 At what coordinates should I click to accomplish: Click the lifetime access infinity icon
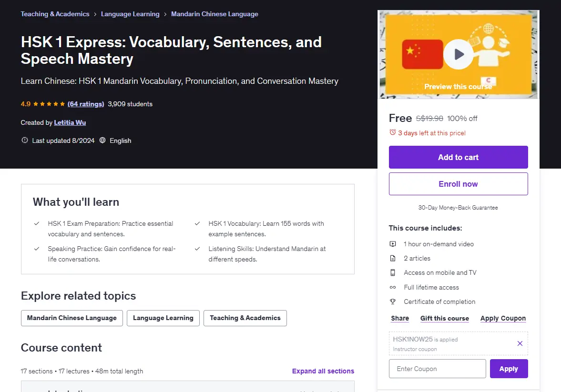pos(392,287)
